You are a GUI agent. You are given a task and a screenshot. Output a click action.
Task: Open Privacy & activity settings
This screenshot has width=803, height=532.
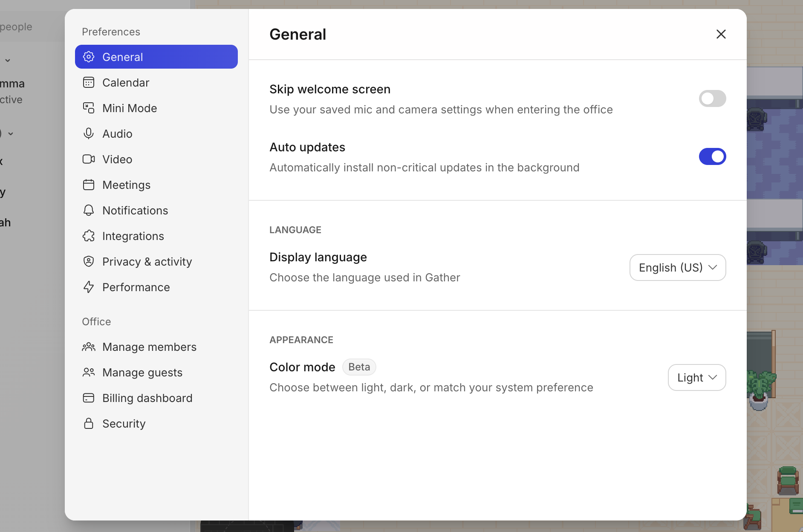147,261
